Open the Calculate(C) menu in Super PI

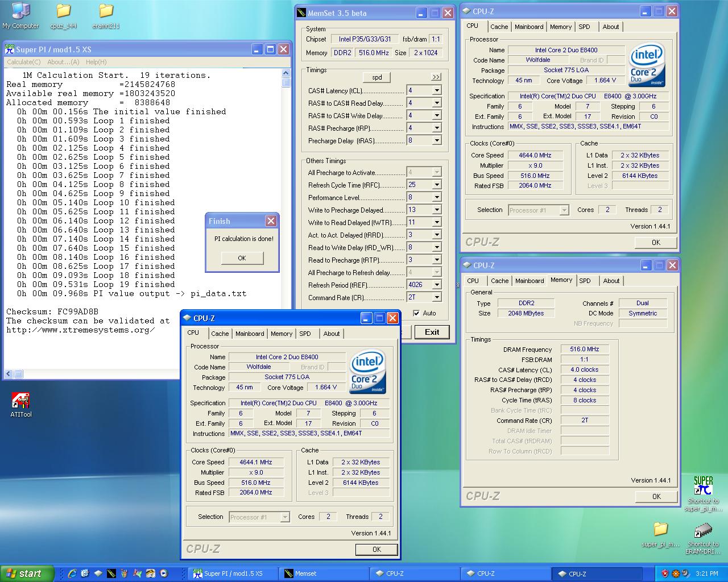(23, 62)
